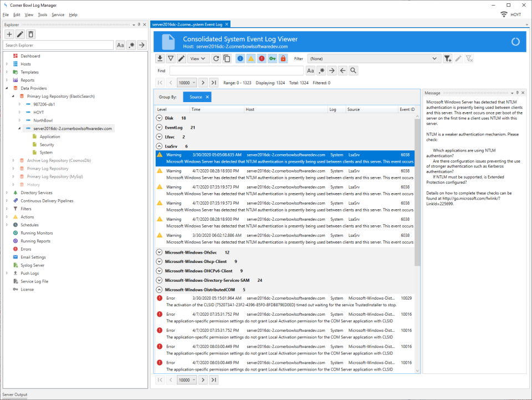532x400 pixels.
Task: Toggle the red Error level filter
Action: [x=262, y=58]
